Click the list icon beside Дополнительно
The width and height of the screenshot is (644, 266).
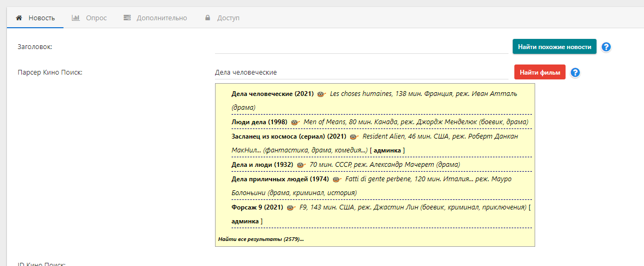(127, 18)
